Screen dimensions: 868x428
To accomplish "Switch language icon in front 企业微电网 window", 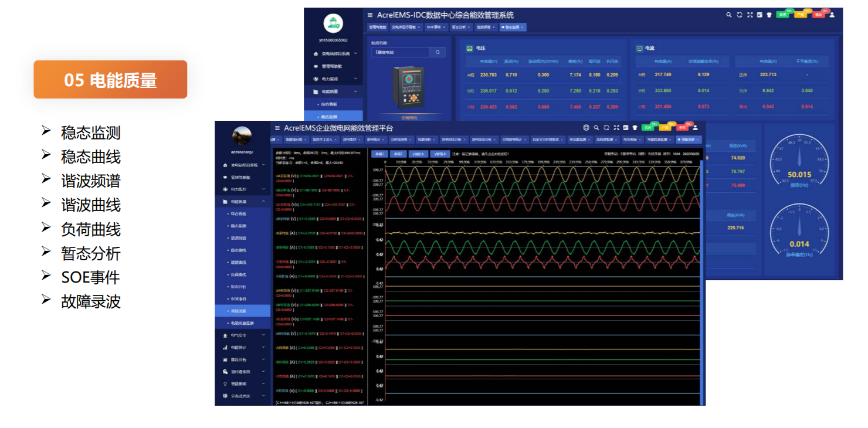I will (626, 128).
